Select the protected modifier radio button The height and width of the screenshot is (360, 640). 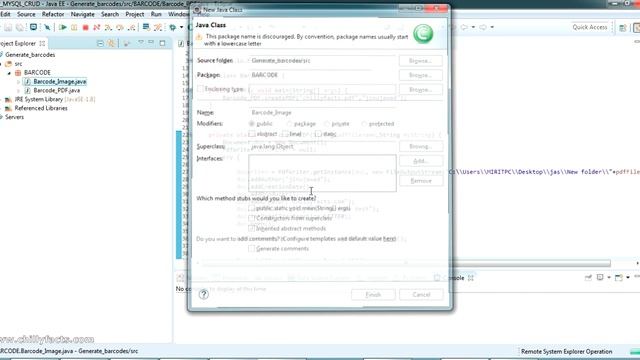point(364,124)
